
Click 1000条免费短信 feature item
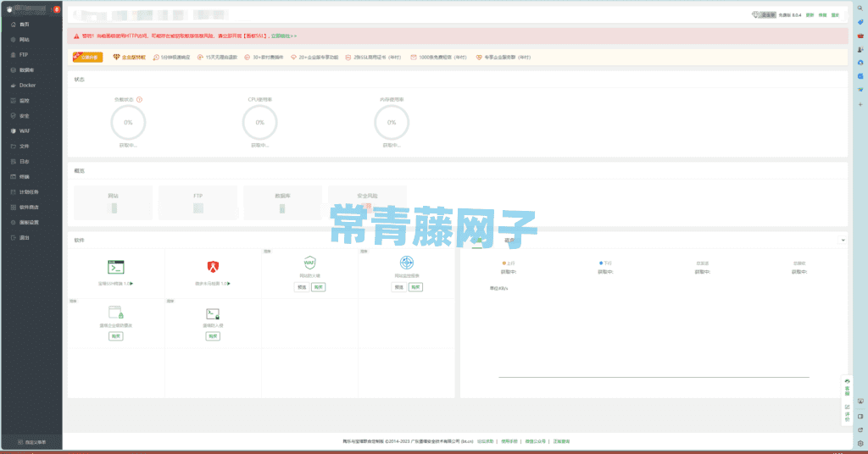(438, 57)
